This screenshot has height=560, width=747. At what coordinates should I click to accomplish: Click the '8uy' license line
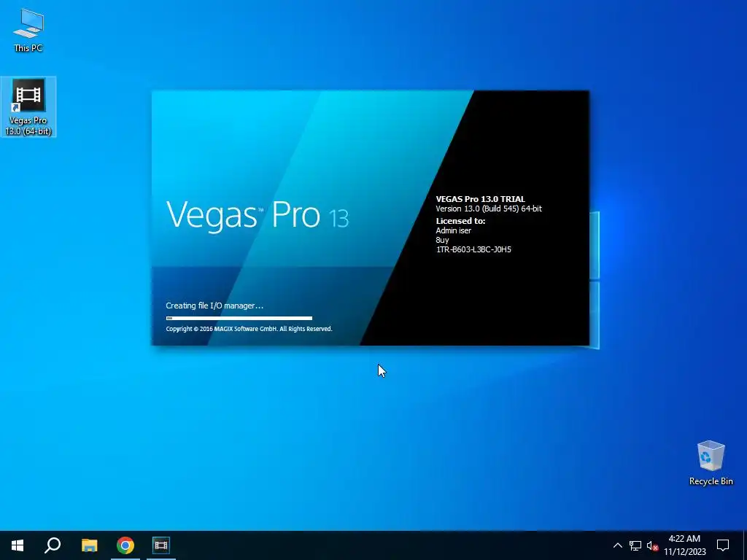point(442,240)
